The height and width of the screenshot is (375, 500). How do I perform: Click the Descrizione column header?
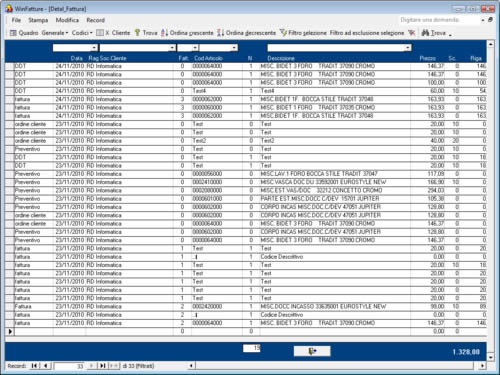click(281, 58)
